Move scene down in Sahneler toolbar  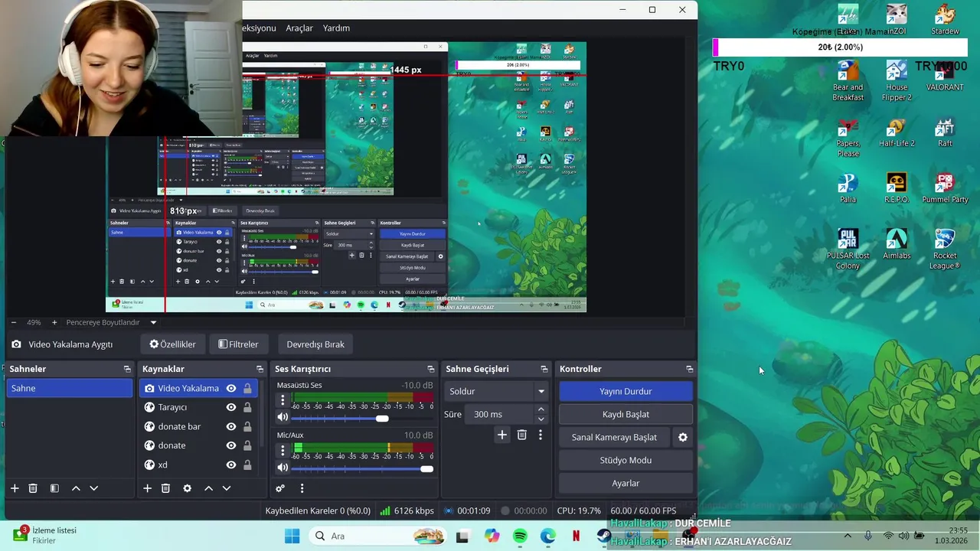(x=94, y=488)
